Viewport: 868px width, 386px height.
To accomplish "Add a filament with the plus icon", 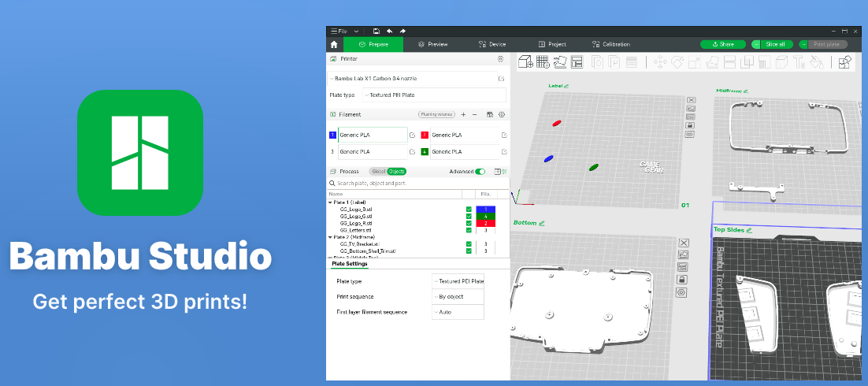I will pyautogui.click(x=463, y=114).
